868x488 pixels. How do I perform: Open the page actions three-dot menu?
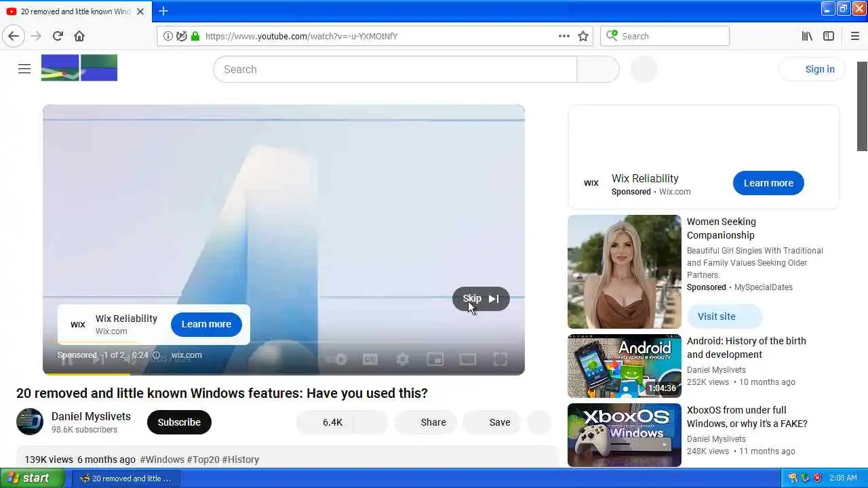tap(564, 36)
